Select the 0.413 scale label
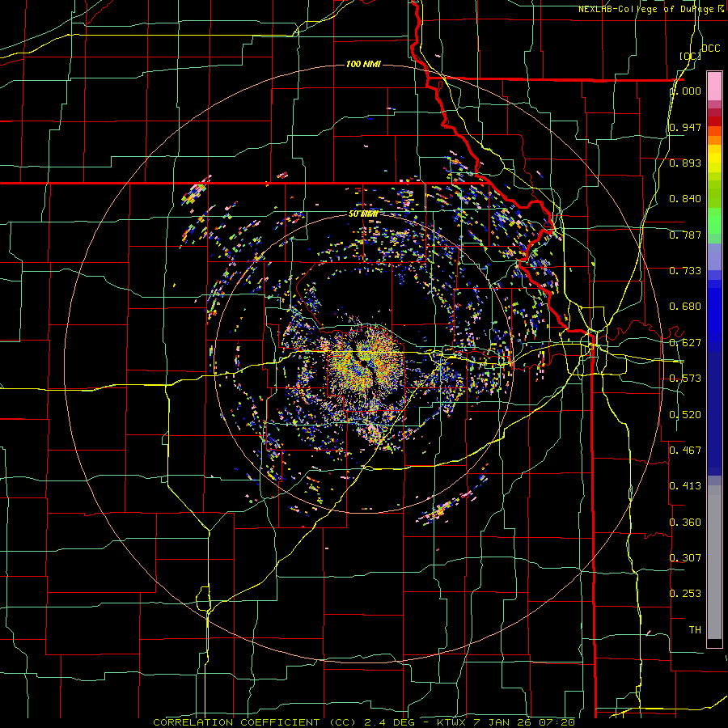Viewport: 728px width, 728px height. click(x=685, y=486)
